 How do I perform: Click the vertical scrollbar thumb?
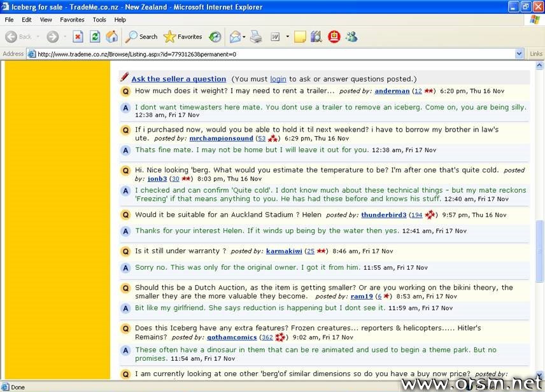point(539,250)
